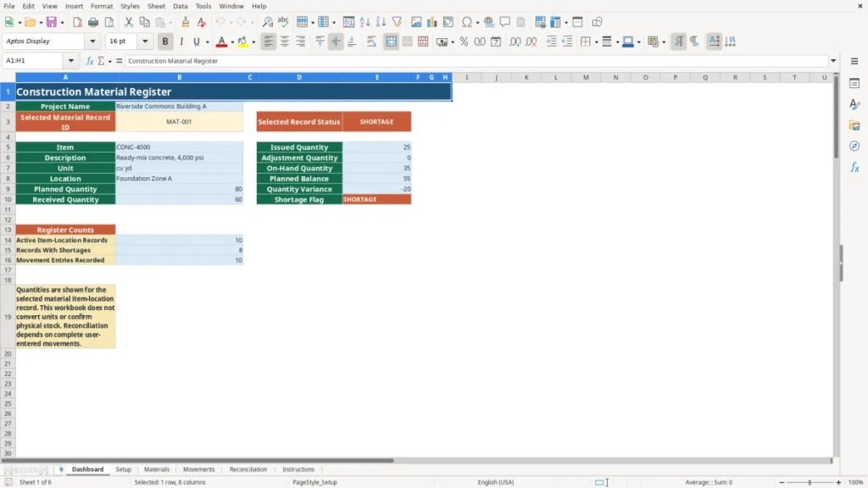The height and width of the screenshot is (488, 868).
Task: Insert a hyperlink globe icon
Action: pos(489,22)
